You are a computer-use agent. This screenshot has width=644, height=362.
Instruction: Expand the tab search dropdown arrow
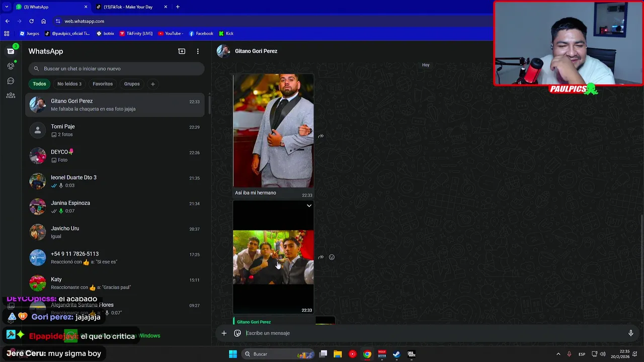pos(6,7)
